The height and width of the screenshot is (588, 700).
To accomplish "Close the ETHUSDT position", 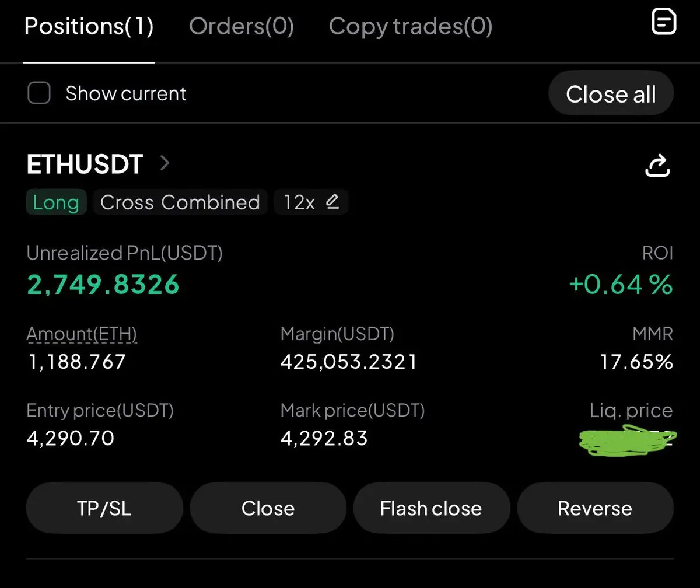I will click(268, 508).
